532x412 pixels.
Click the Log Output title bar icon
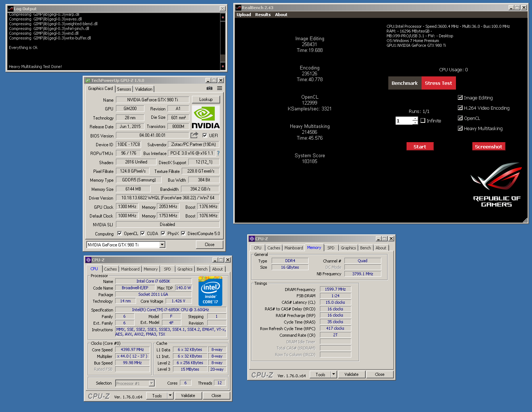(x=11, y=8)
